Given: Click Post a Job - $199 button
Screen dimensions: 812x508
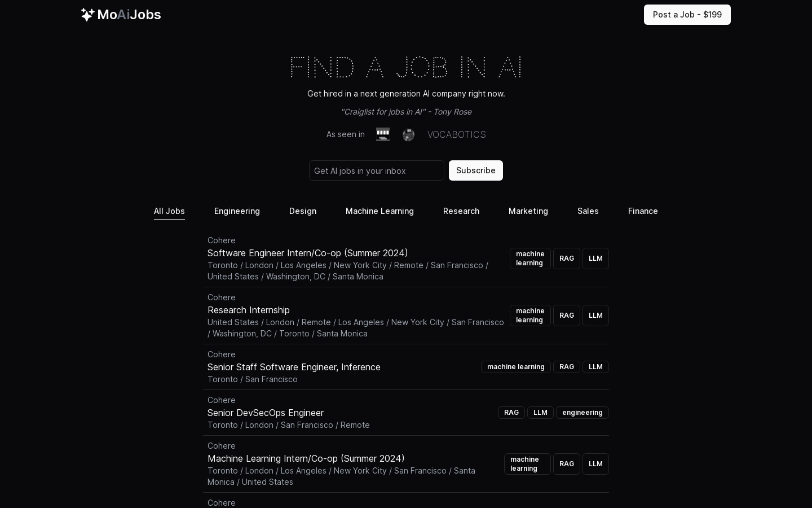Looking at the screenshot, I should (x=687, y=15).
